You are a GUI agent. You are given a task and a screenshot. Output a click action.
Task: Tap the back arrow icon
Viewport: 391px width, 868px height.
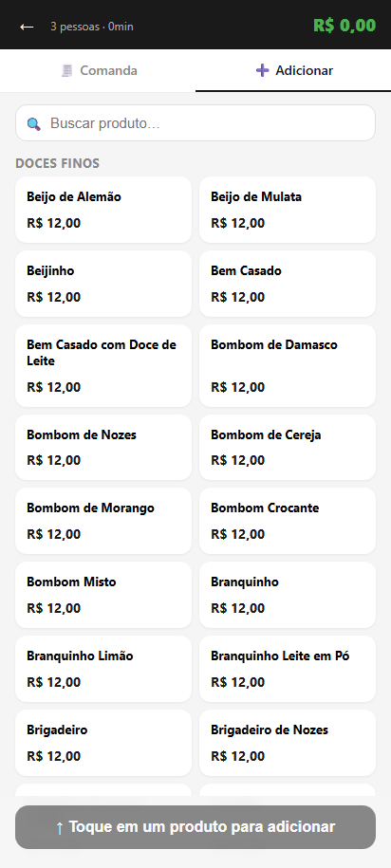pyautogui.click(x=27, y=27)
